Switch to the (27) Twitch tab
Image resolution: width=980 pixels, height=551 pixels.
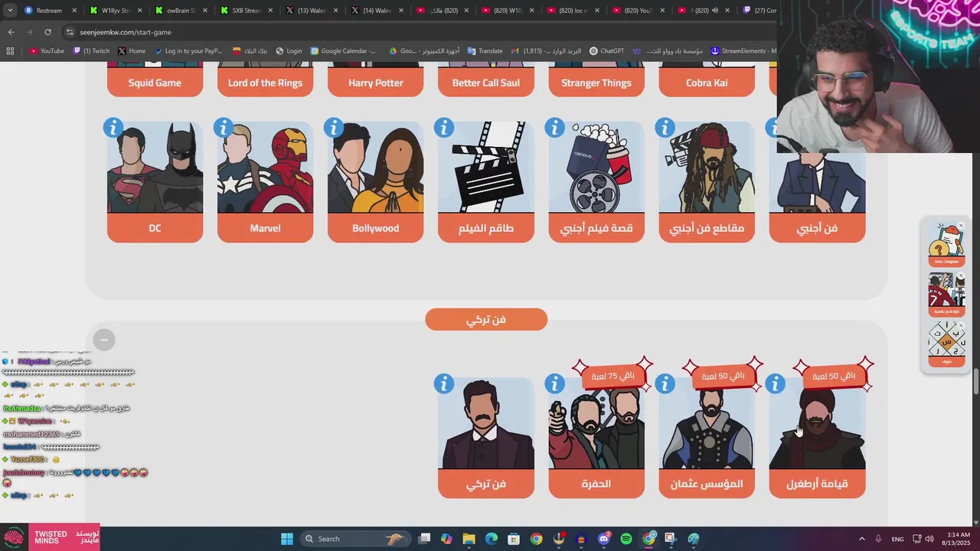(758, 11)
